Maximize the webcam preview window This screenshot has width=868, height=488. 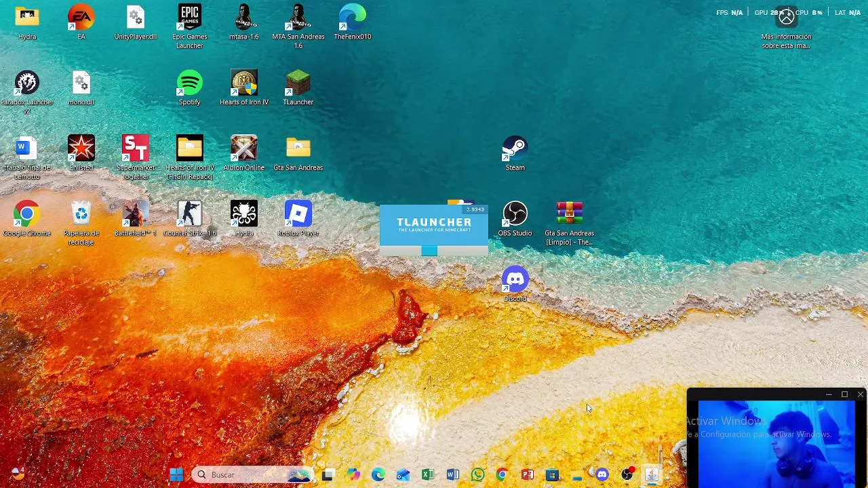coord(844,394)
